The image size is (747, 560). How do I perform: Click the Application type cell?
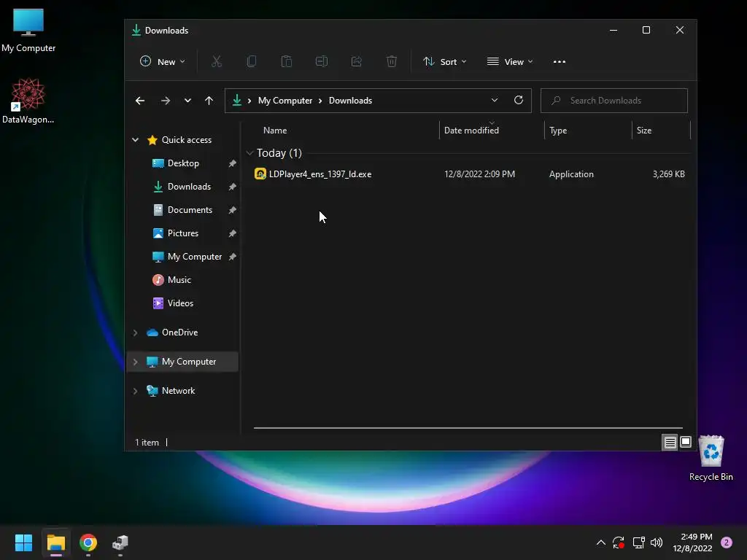coord(571,174)
